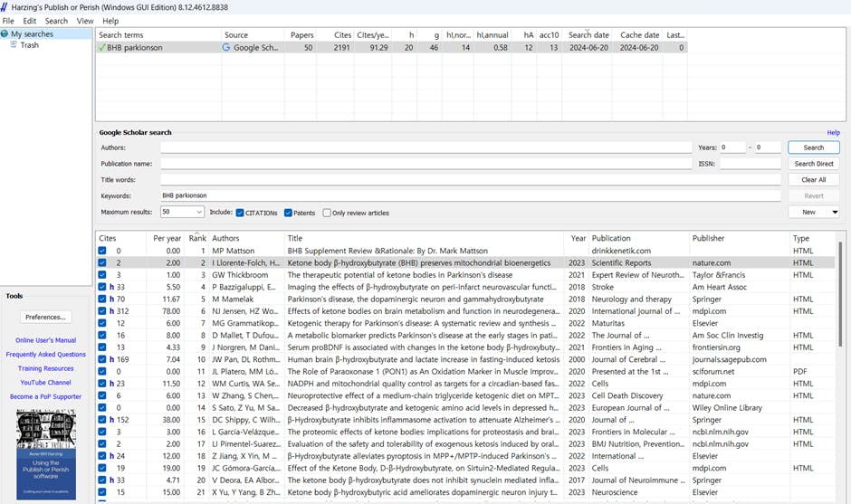
Task: Uncheck the MP Mattson result row checkbox
Action: pyautogui.click(x=102, y=251)
